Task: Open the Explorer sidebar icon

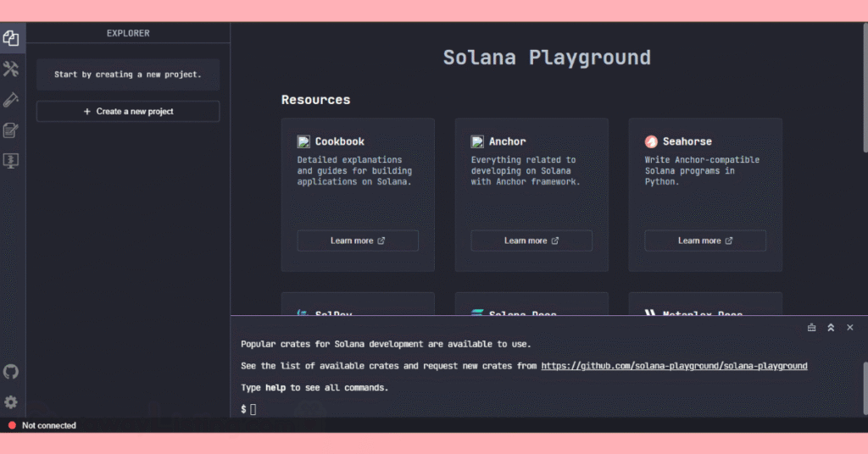Action: point(11,38)
